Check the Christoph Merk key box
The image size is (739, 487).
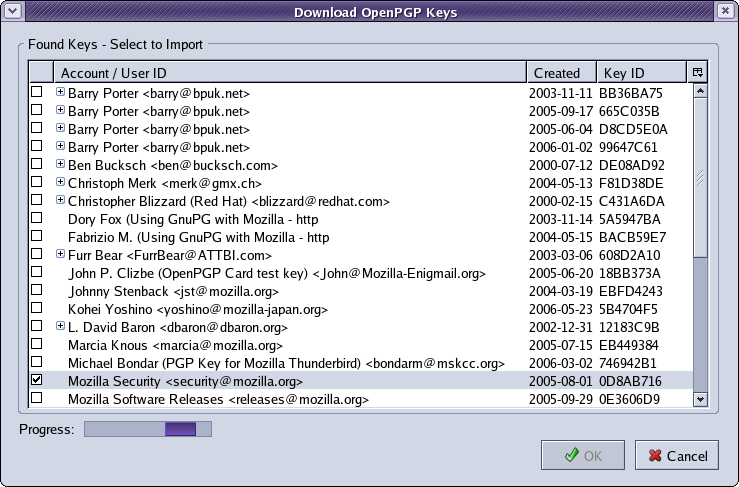(36, 182)
